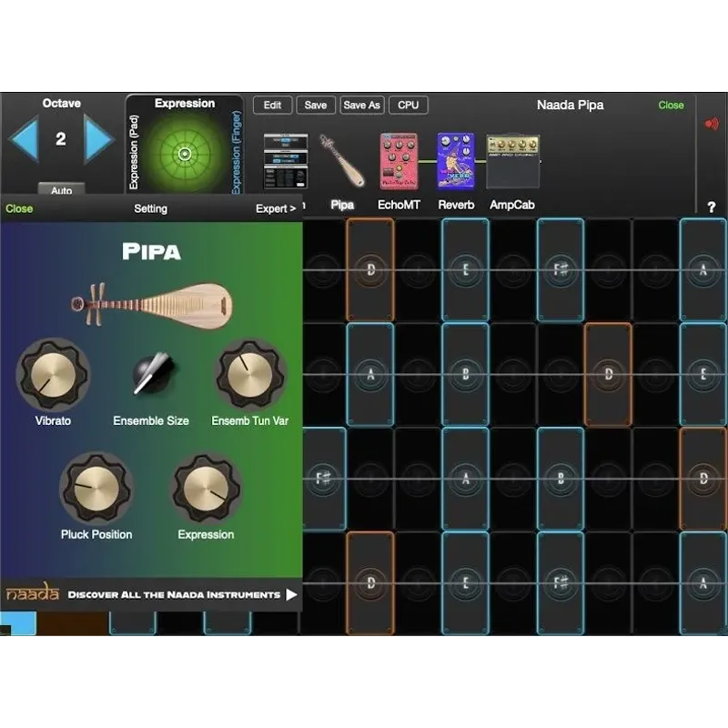Adjust the Expression knob in settings
Screen dimensions: 728x728
pos(207,489)
